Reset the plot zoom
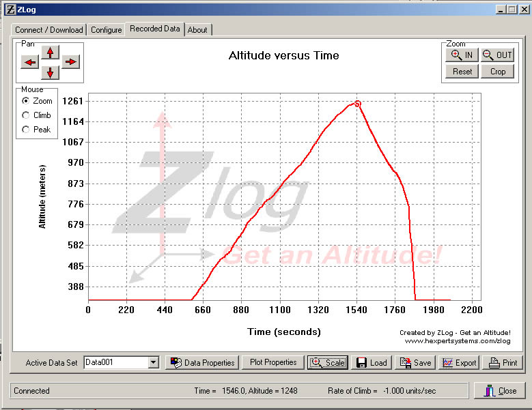The image size is (532, 410). point(462,72)
